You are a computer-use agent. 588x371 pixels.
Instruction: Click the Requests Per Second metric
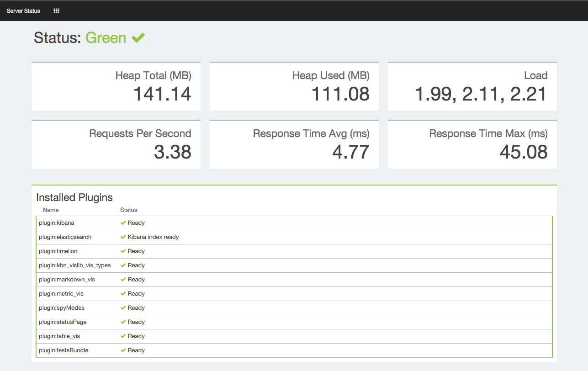[116, 144]
